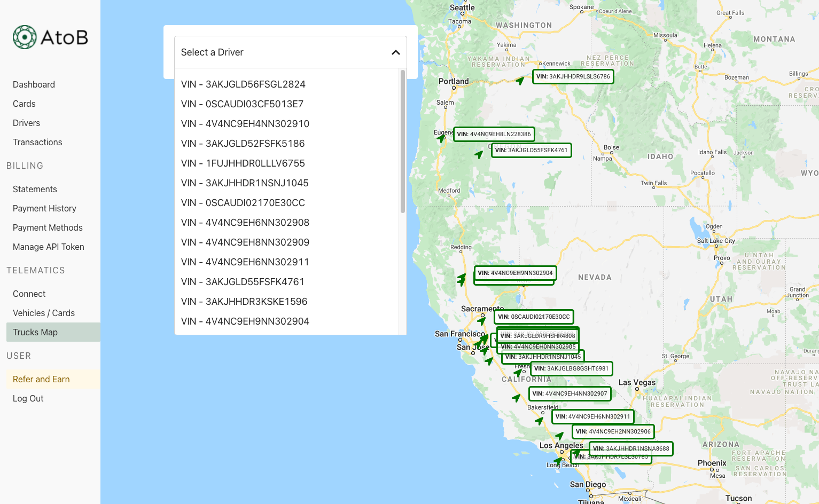Select VIN - 3AKJGLD55FSFK4761 in list

click(286, 282)
